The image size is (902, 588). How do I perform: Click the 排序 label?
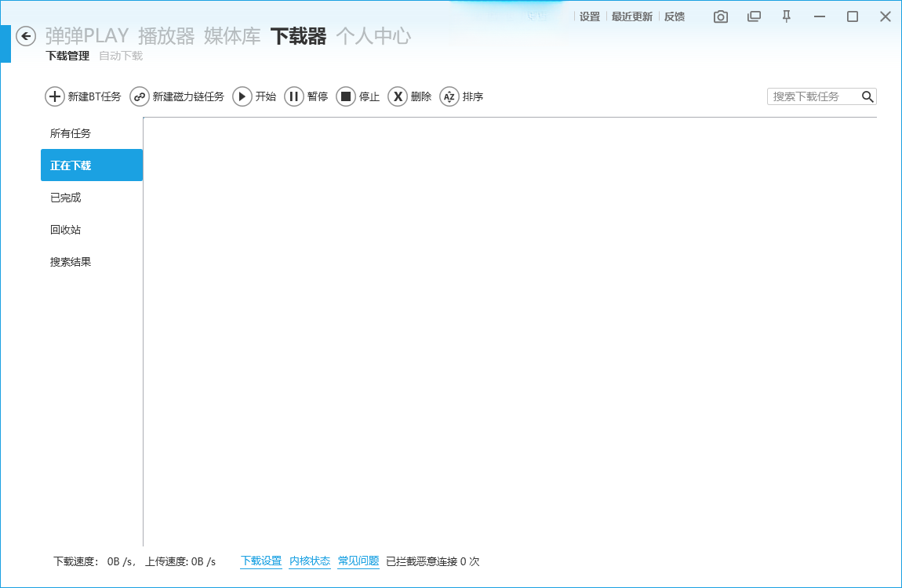point(473,96)
